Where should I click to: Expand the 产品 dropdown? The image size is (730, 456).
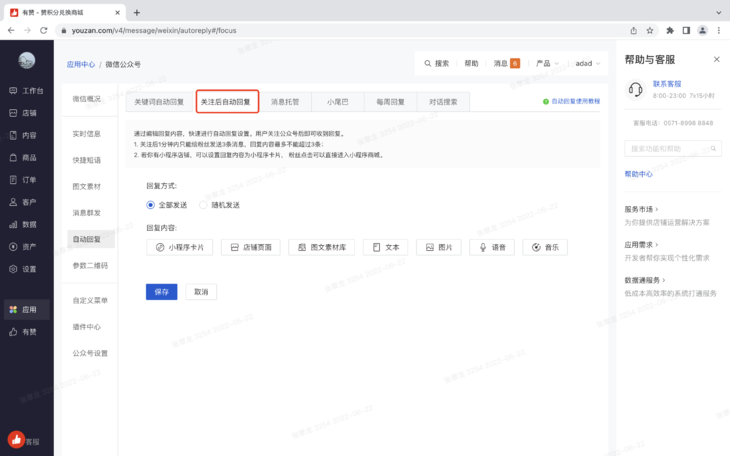[x=547, y=63]
